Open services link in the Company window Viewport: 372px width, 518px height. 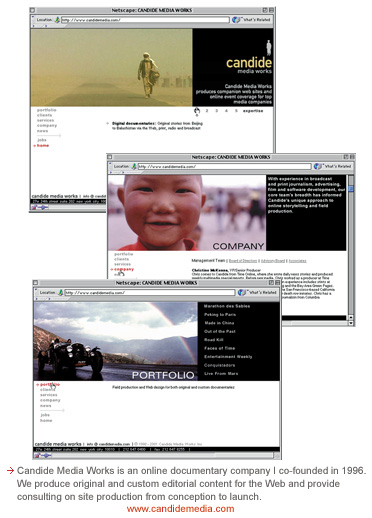[122, 264]
